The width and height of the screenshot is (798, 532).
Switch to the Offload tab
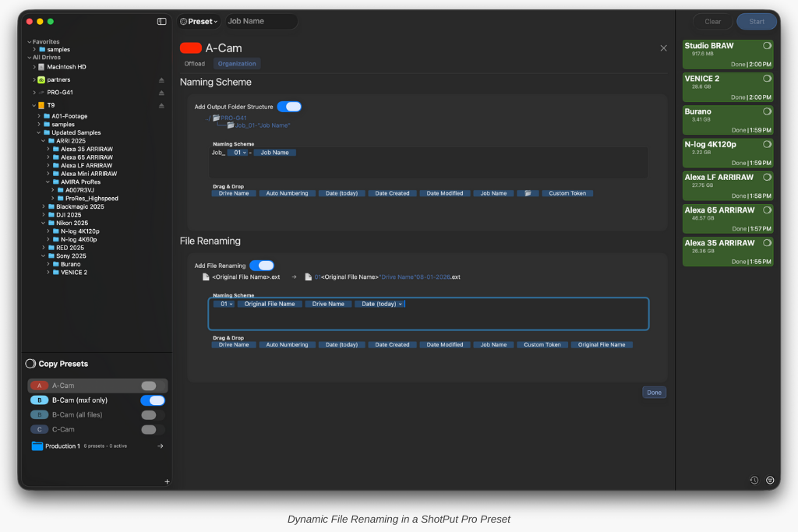click(194, 64)
